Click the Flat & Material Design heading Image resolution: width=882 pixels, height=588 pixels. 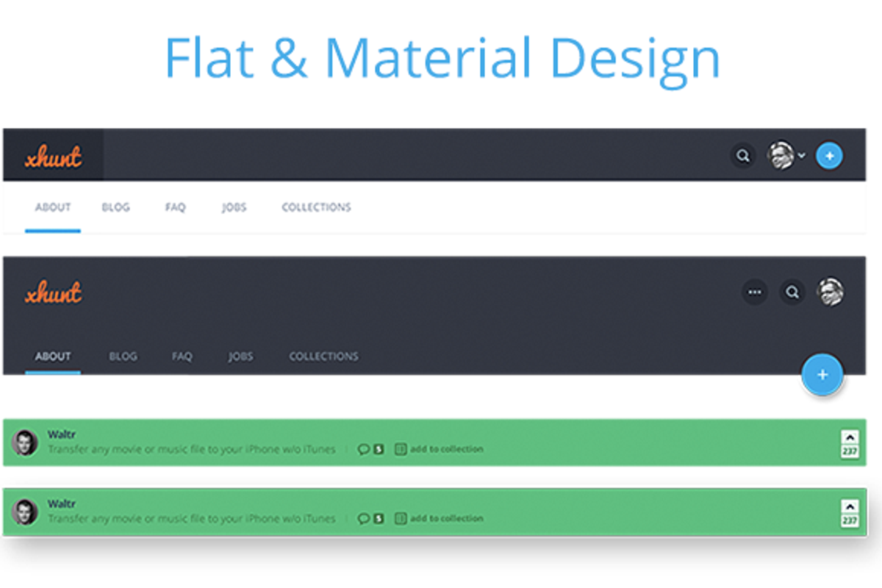[x=442, y=60]
